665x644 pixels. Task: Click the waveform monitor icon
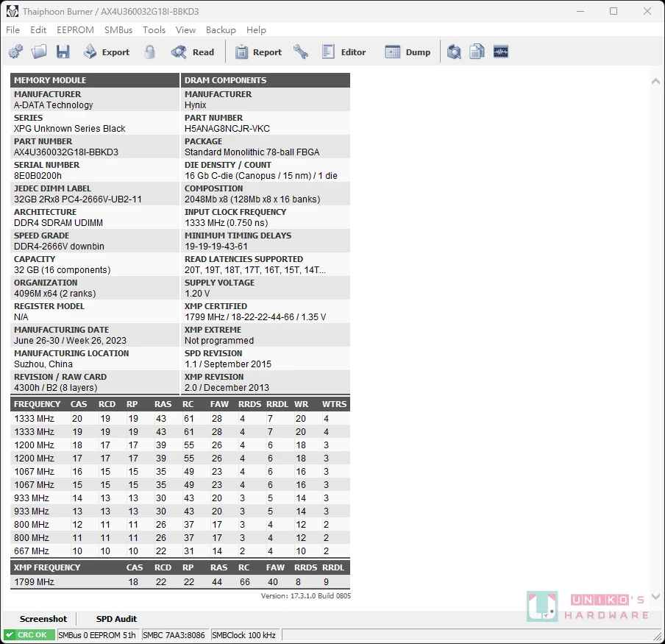click(x=501, y=52)
